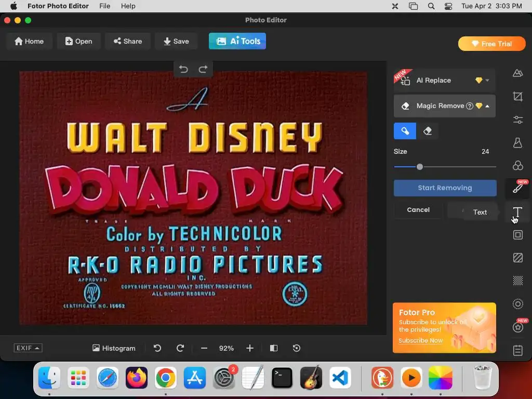This screenshot has height=399, width=532.
Task: Select the Magic Remove brush sidebar icon
Action: point(517,188)
